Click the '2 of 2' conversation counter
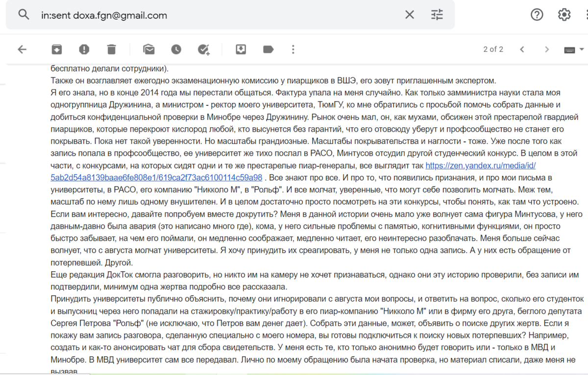Screen dimensions: 588x375 (x=493, y=49)
